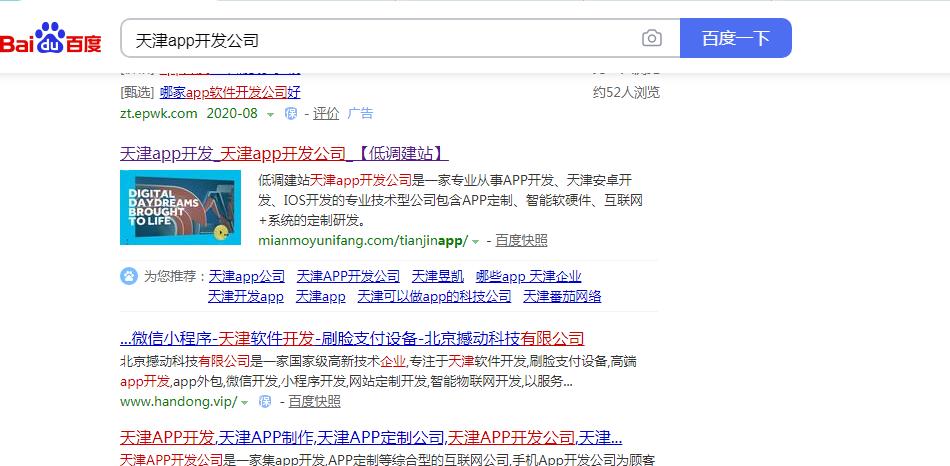Open camera image search icon
950x466 pixels.
(x=651, y=38)
